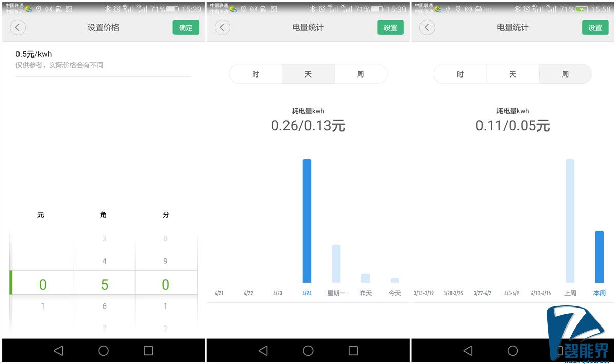Select 天 tab on middle screen
The width and height of the screenshot is (616, 364).
[308, 74]
